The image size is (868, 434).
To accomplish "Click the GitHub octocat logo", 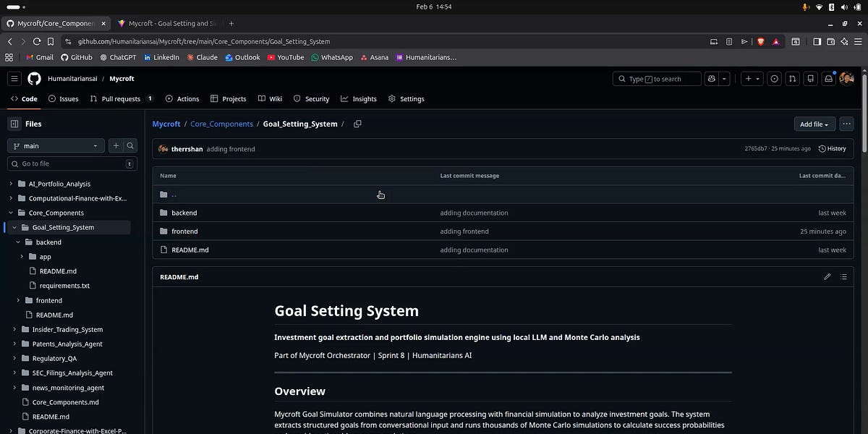I will pos(34,79).
